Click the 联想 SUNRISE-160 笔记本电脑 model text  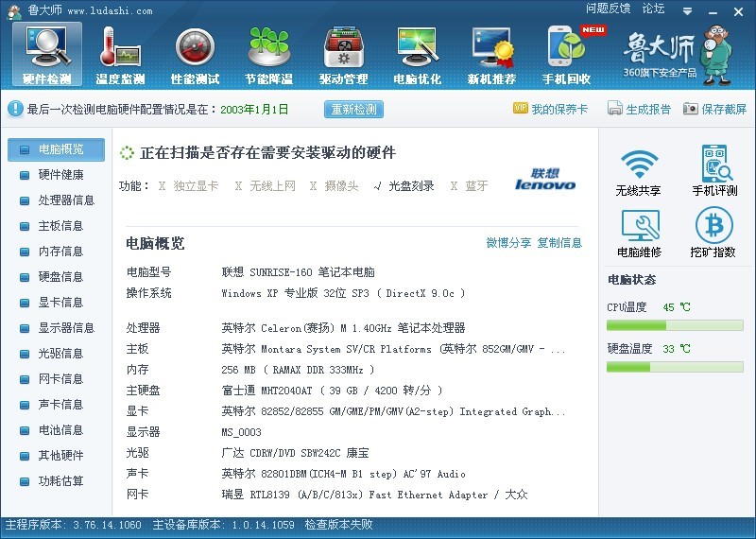click(x=298, y=272)
